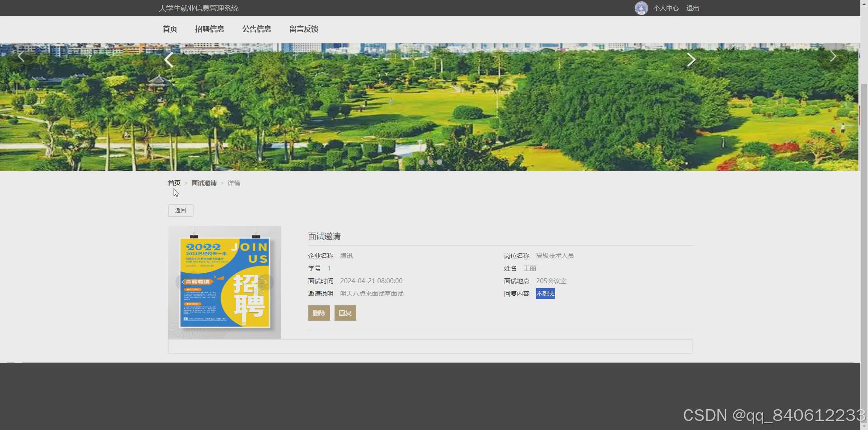Image resolution: width=868 pixels, height=430 pixels.
Task: Click the inner slider back arrow on the banner
Action: click(169, 59)
